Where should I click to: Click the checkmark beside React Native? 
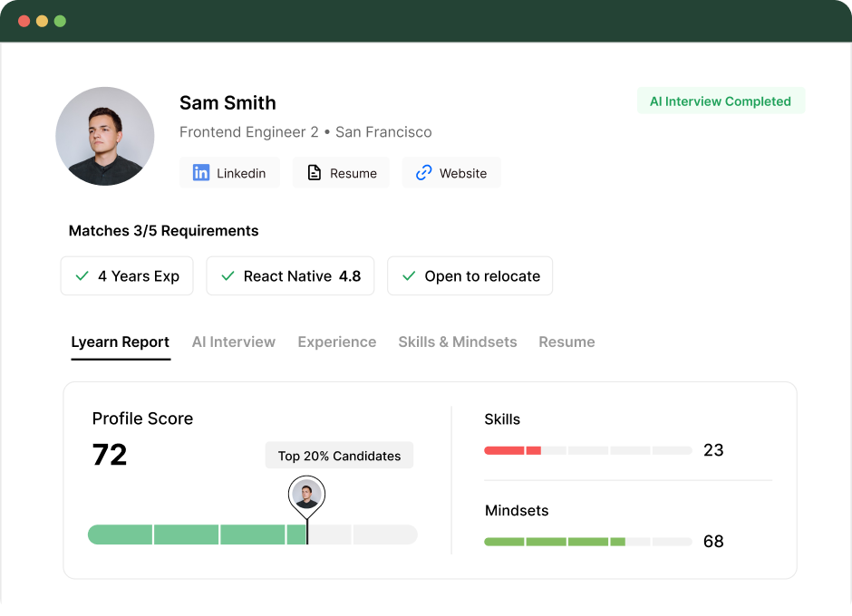(228, 276)
